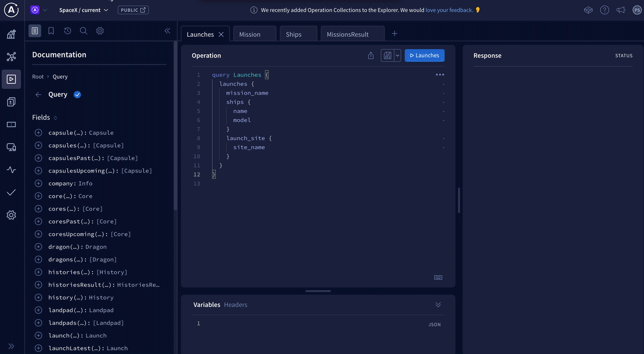Open the Fields sidebar icon
This screenshot has width=644, height=354.
point(11,124)
